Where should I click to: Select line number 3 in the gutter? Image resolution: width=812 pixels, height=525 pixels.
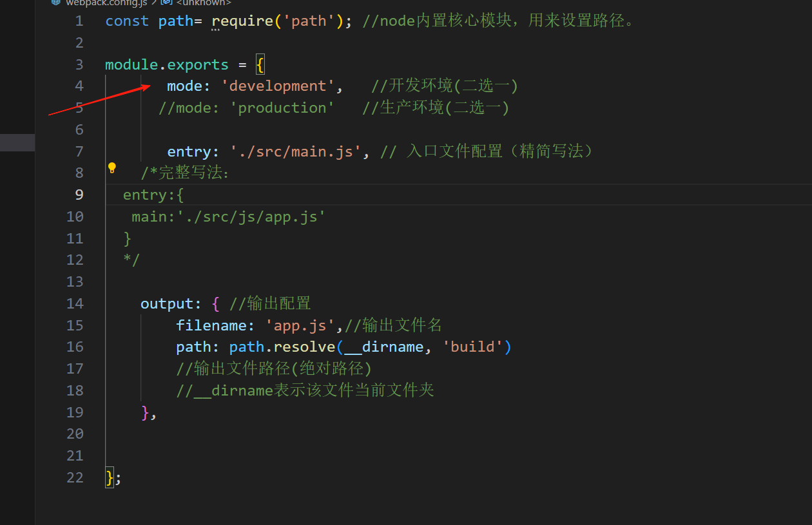click(x=79, y=64)
